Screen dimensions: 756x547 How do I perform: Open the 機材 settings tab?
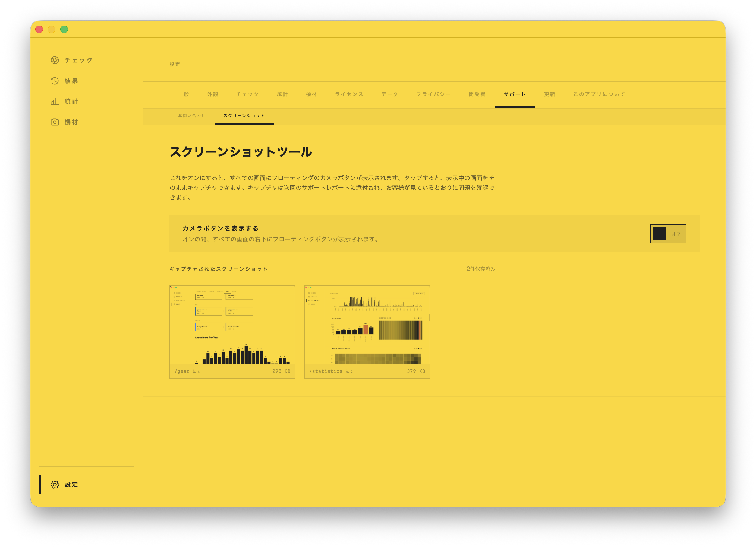(311, 94)
